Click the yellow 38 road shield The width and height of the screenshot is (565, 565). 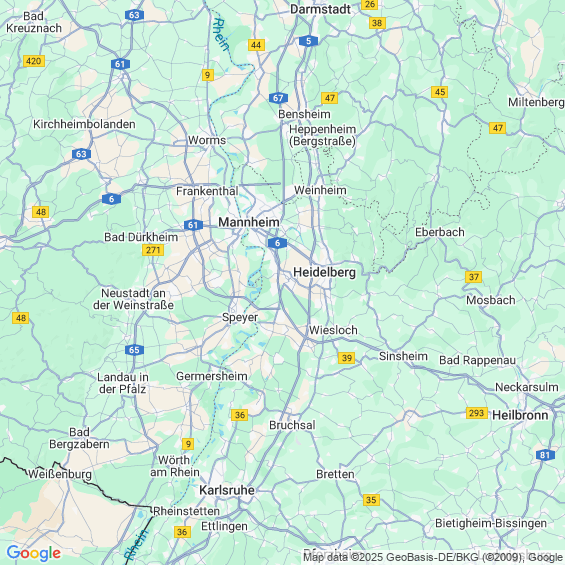point(377,23)
